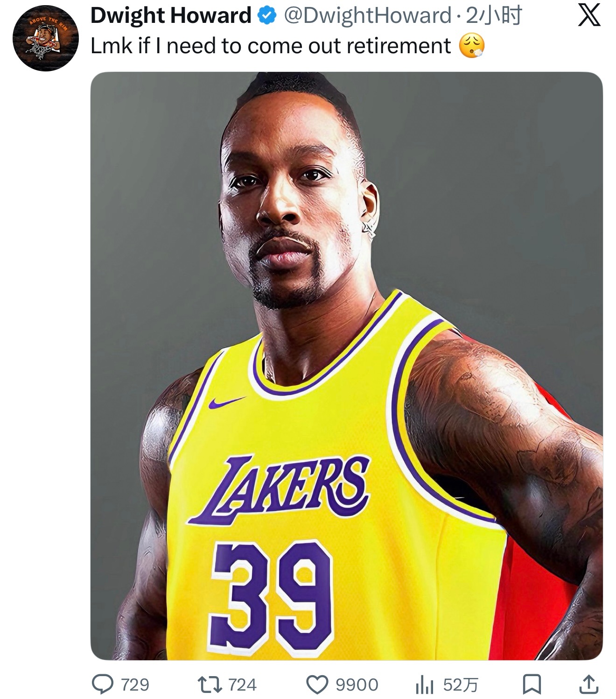This screenshot has height=699, width=616.
Task: Repost using the retweet arrows icon
Action: (211, 684)
